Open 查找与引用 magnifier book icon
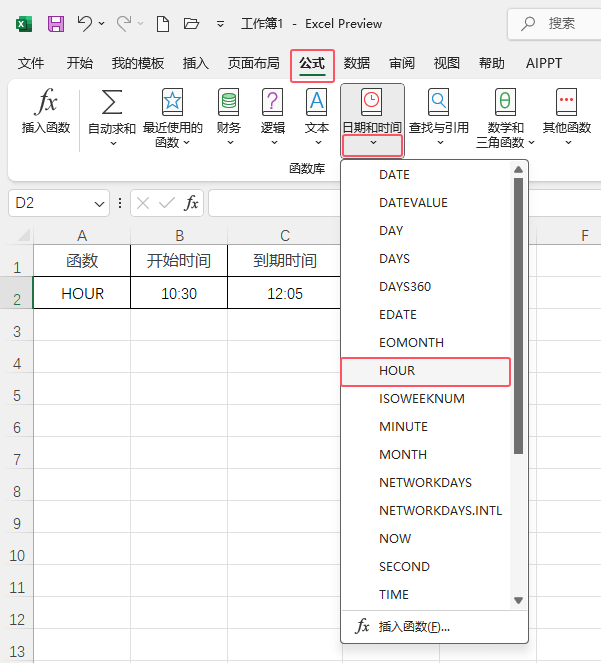 click(439, 102)
